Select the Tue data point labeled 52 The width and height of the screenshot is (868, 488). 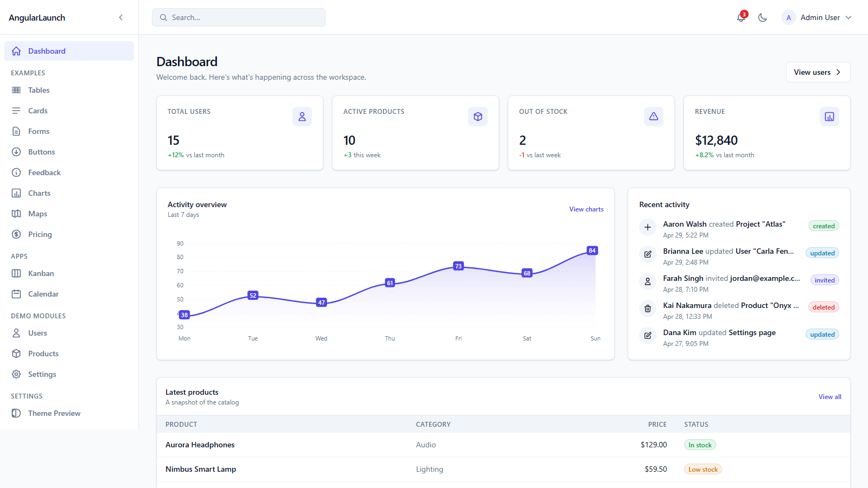253,296
